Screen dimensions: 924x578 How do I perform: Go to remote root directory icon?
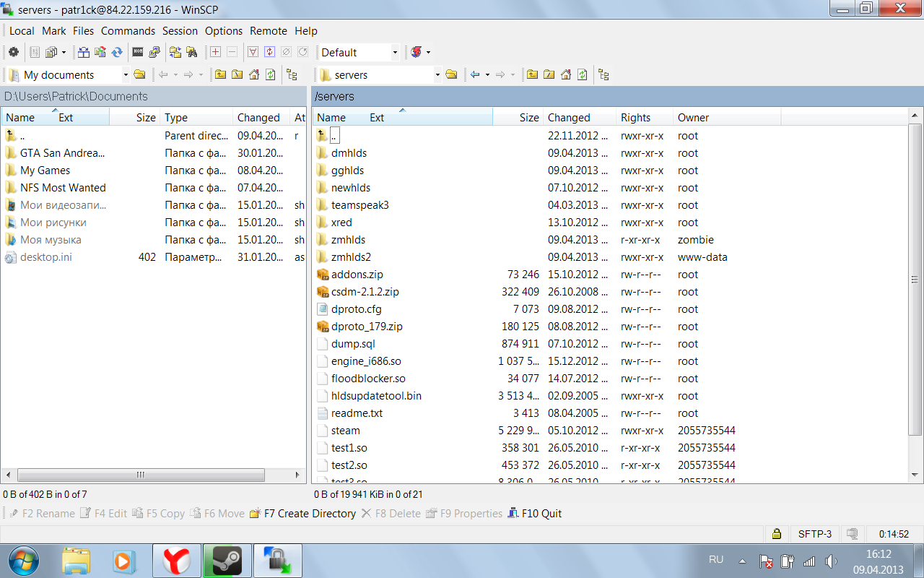[x=549, y=74]
